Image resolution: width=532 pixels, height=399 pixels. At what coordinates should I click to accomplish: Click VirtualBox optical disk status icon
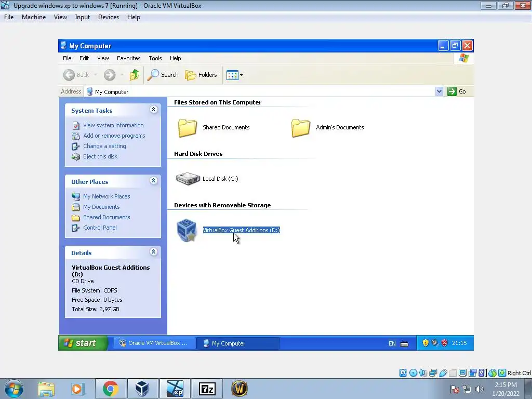coord(413,373)
